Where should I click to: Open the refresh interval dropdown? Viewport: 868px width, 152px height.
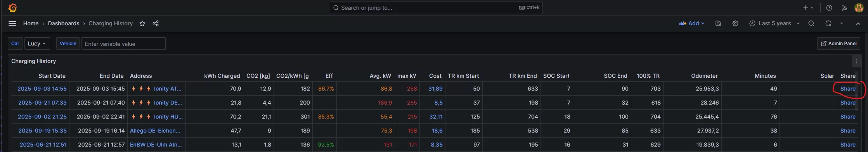pos(842,23)
